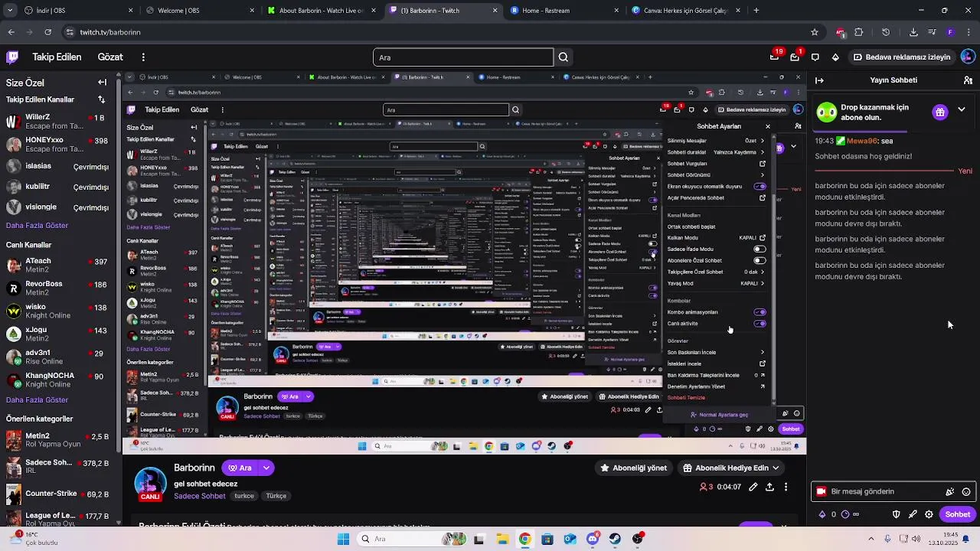980x551 pixels.
Task: Collapse the Yayın Sohbeti chat panel
Action: click(819, 80)
